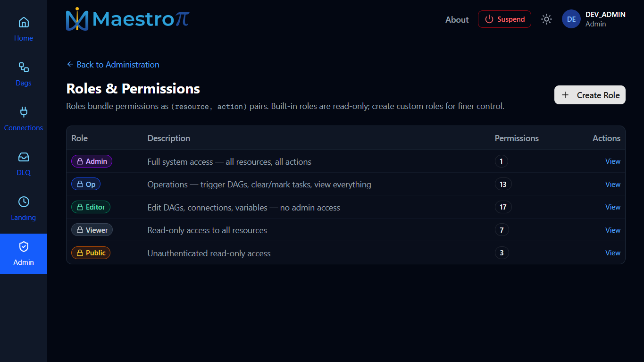Image resolution: width=644 pixels, height=362 pixels.
Task: Open the Connections plug icon
Action: 24,112
